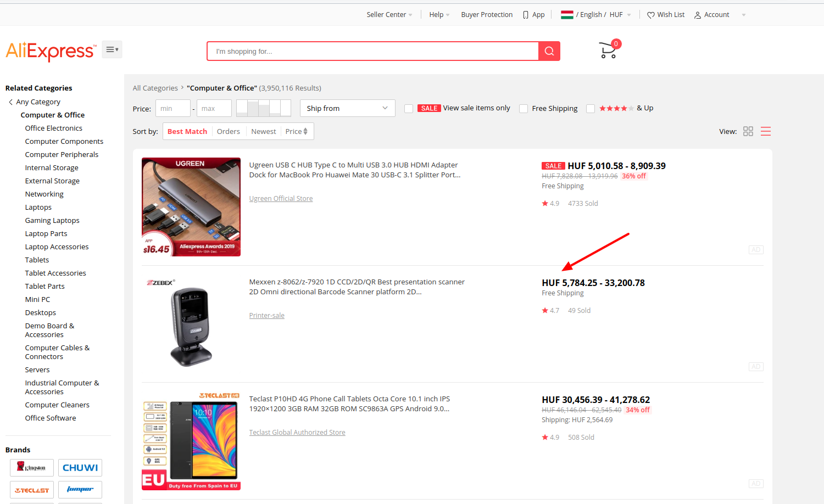Select the Computer Peripherals category
The image size is (824, 504).
click(62, 155)
